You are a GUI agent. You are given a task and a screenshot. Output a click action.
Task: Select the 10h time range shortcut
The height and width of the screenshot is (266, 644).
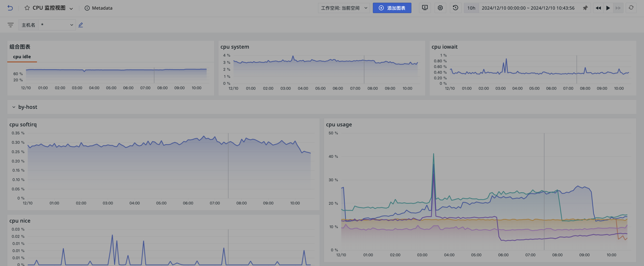point(471,8)
